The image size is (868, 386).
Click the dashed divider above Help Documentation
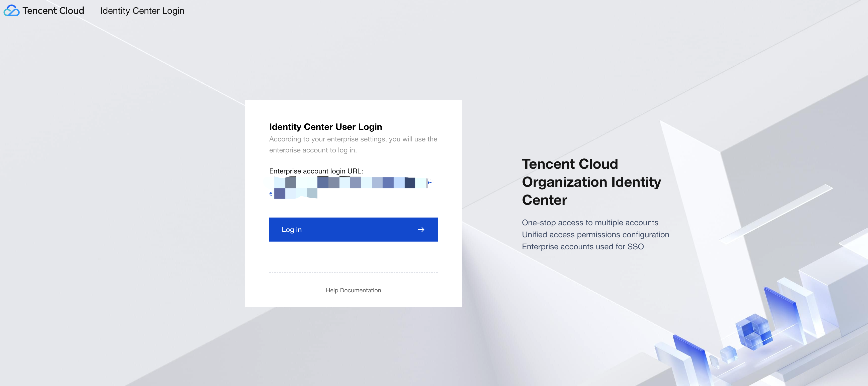pyautogui.click(x=353, y=273)
